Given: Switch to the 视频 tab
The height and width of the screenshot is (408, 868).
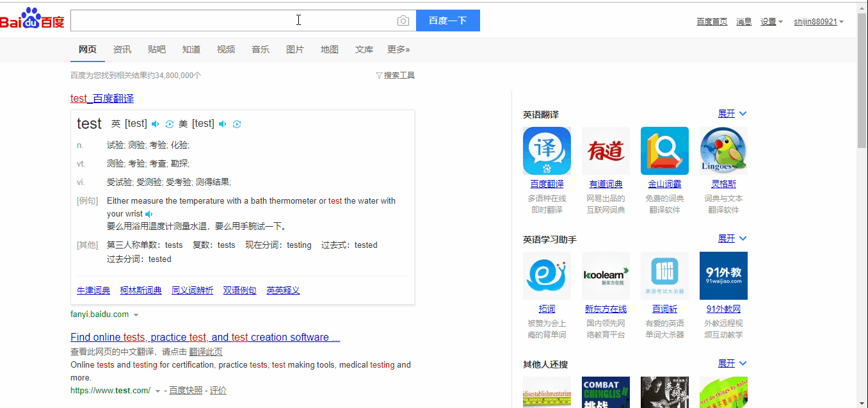Looking at the screenshot, I should click(226, 49).
